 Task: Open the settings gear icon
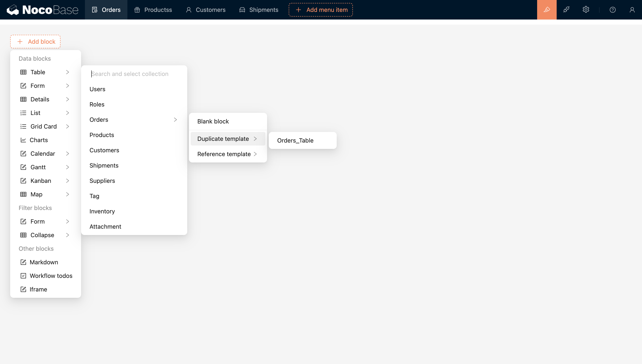pyautogui.click(x=586, y=10)
